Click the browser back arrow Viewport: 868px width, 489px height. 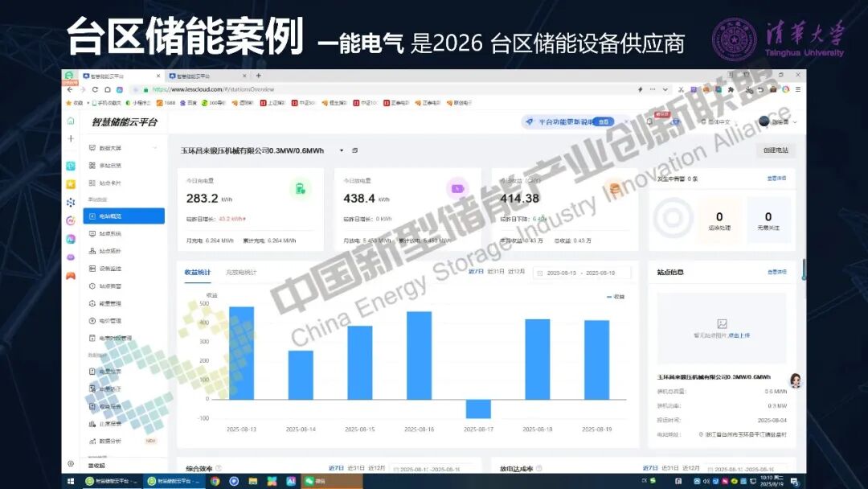coord(70,89)
